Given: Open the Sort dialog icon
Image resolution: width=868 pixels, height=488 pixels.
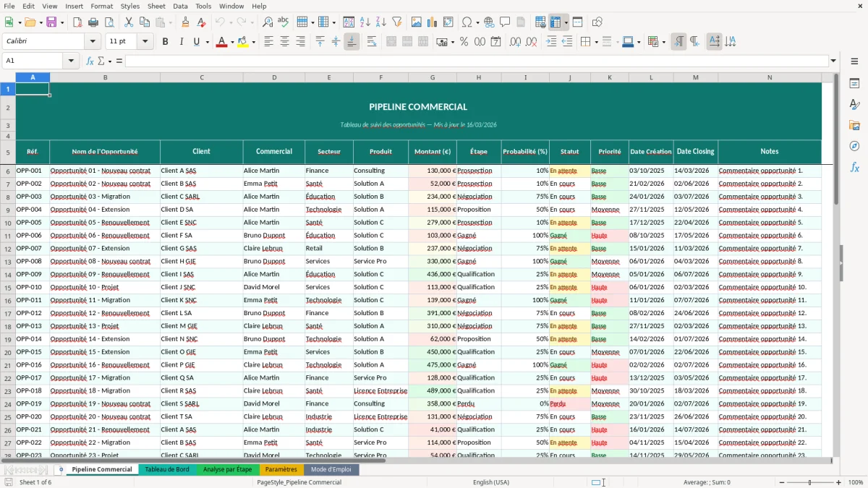Looking at the screenshot, I should [x=349, y=22].
